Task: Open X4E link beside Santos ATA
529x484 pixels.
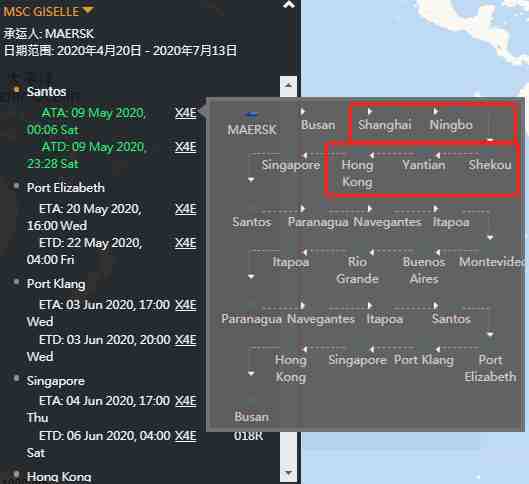Action: 186,113
